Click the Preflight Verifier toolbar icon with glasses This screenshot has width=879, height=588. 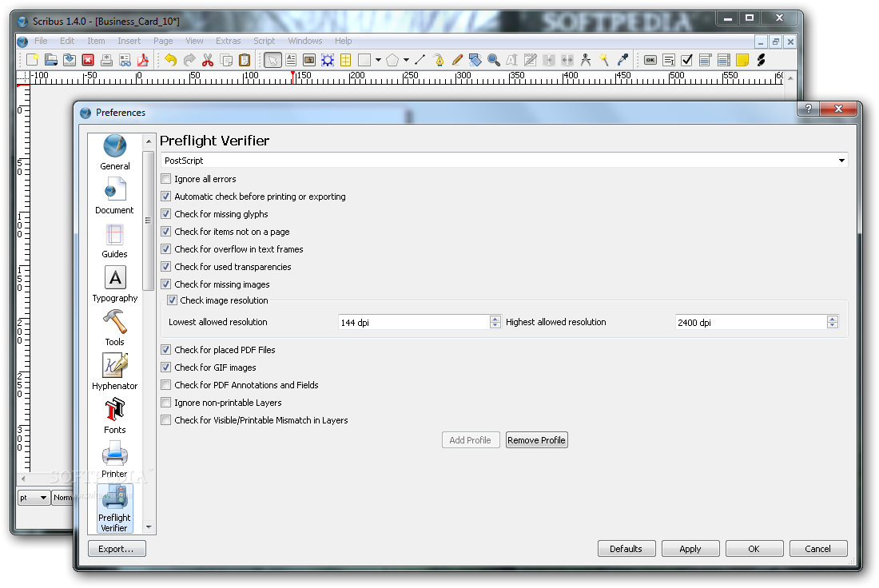[125, 60]
